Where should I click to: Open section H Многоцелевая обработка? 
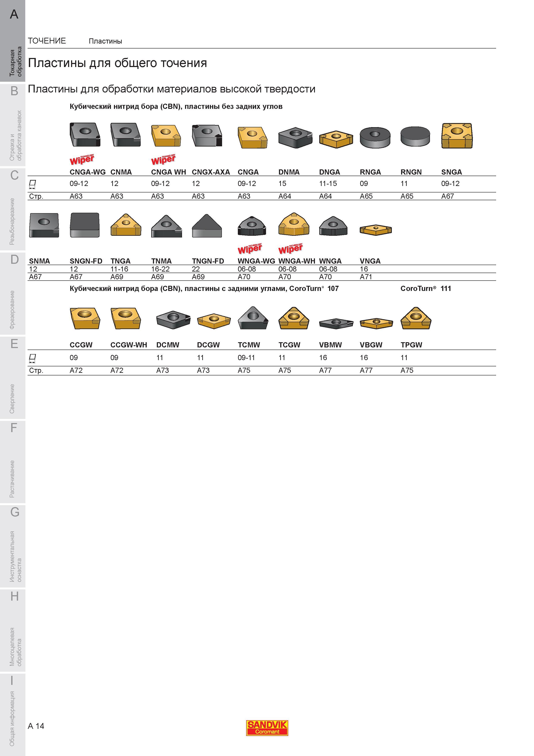click(12, 631)
